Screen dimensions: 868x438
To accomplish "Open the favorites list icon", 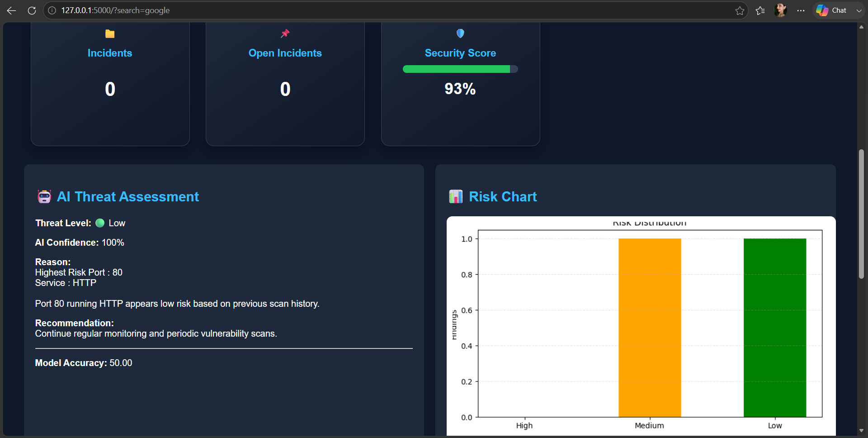I will (760, 10).
